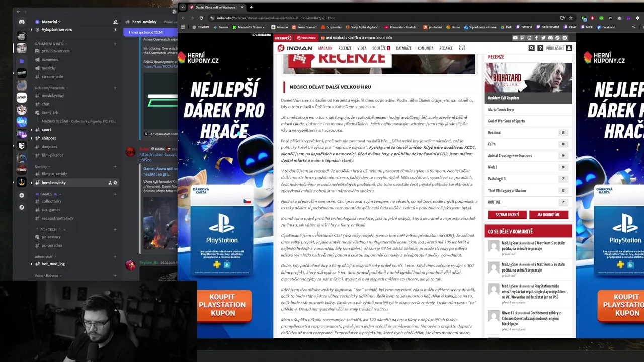Collapse Voice - Božstvo category
The width and height of the screenshot is (644, 362).
click(x=47, y=276)
